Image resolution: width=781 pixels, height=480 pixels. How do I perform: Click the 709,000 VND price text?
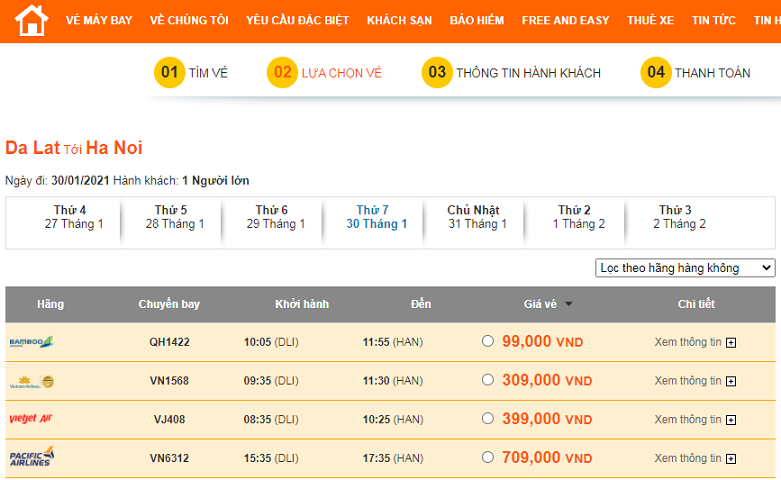547,458
